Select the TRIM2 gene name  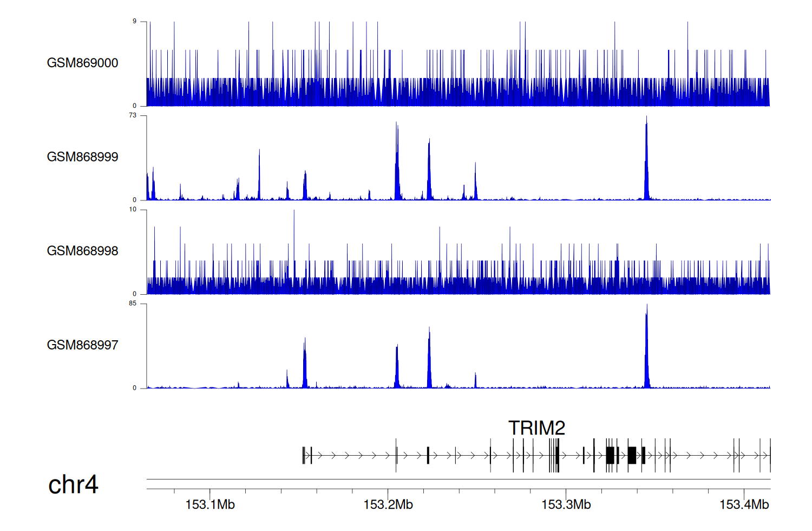[x=536, y=428]
